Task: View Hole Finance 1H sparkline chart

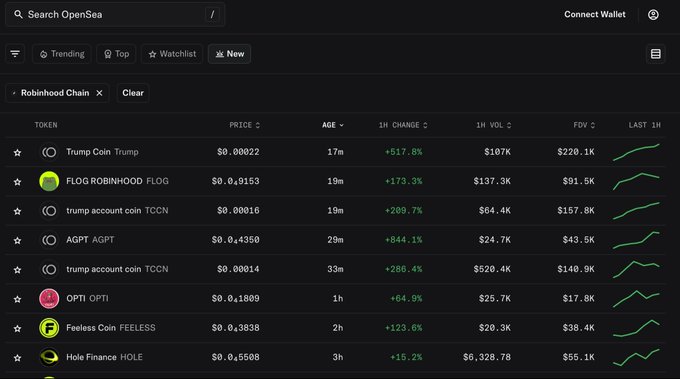Action: tap(636, 357)
